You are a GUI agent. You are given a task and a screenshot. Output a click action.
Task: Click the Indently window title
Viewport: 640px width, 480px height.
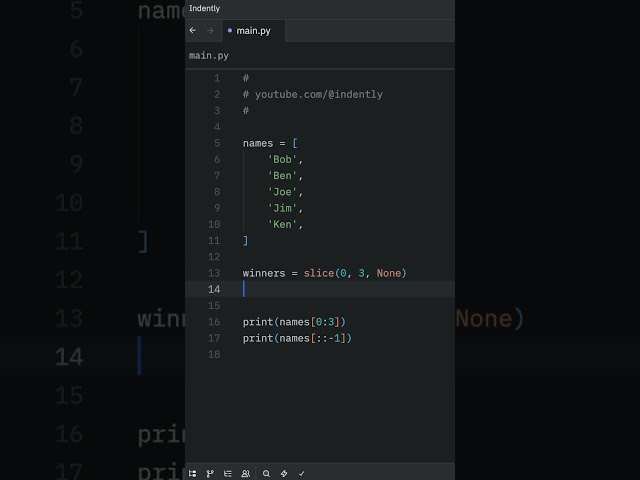(204, 8)
